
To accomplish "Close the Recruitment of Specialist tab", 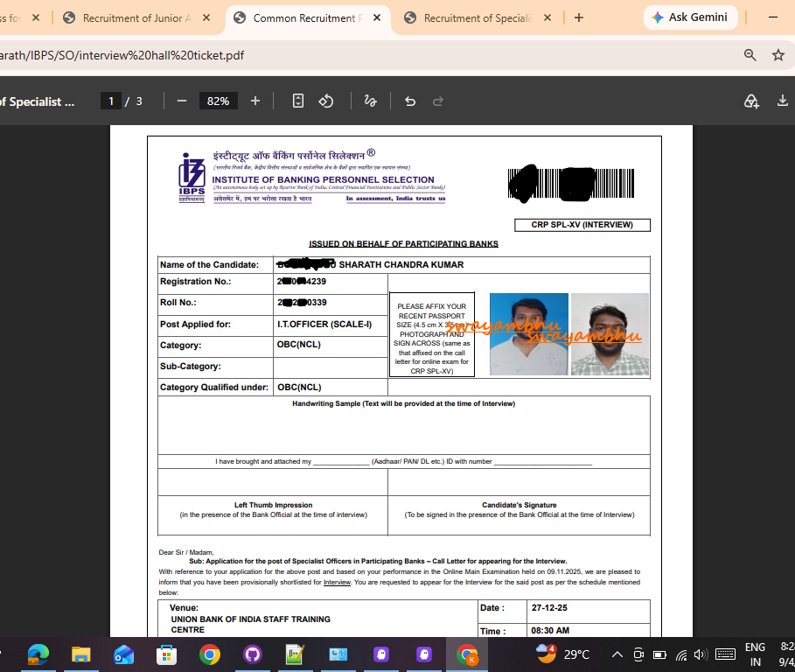I will (547, 17).
